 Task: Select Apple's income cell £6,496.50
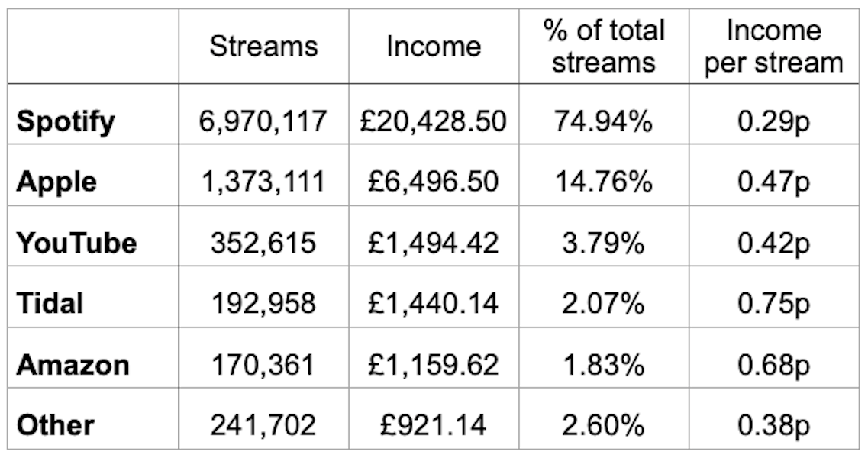click(434, 182)
